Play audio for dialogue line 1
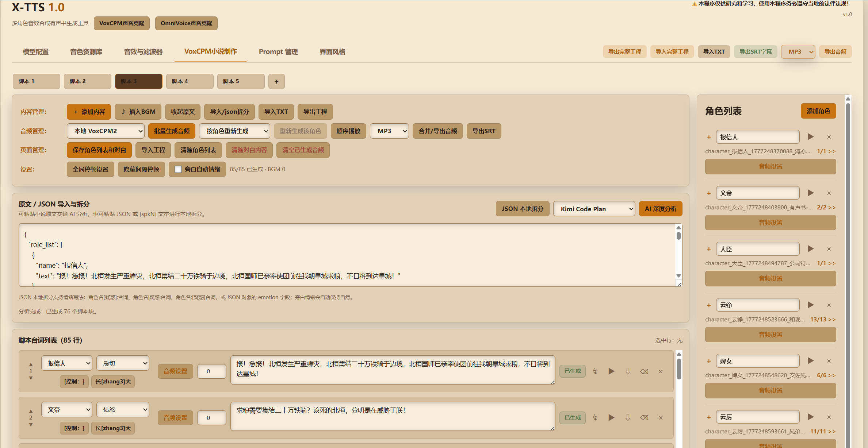 tap(611, 371)
